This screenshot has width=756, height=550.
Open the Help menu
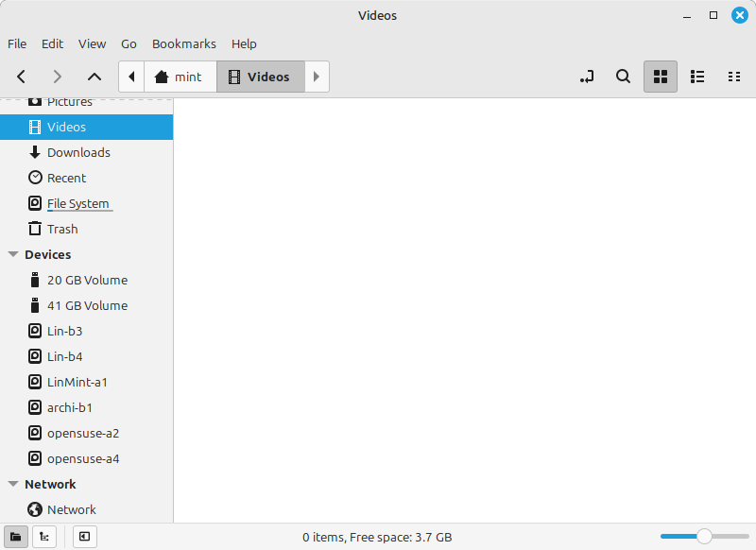coord(244,43)
